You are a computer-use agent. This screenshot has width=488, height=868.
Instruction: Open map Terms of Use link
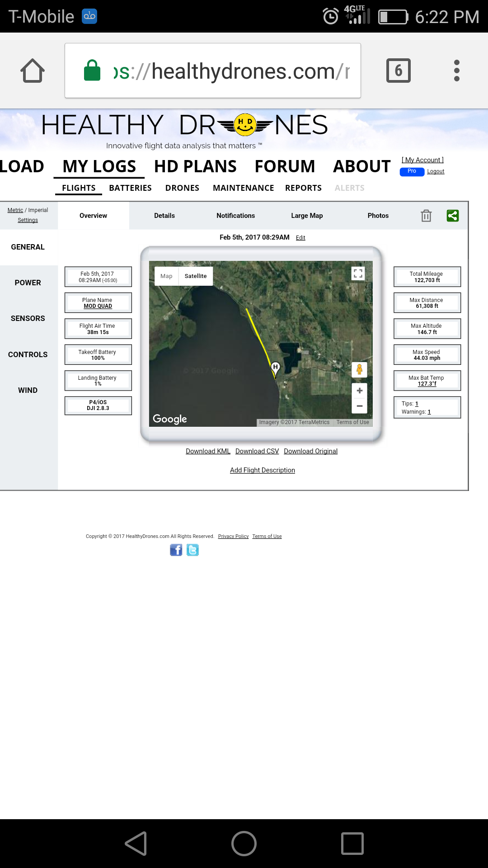353,422
